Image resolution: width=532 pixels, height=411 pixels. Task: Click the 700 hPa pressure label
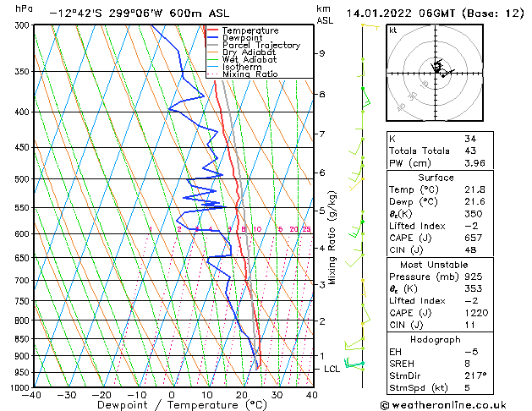pos(24,281)
